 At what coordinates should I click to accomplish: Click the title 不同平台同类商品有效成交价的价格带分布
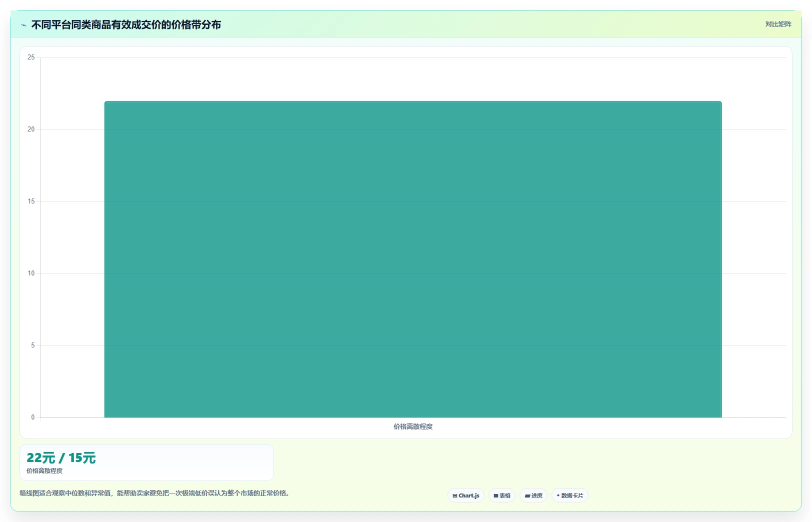pyautogui.click(x=126, y=24)
